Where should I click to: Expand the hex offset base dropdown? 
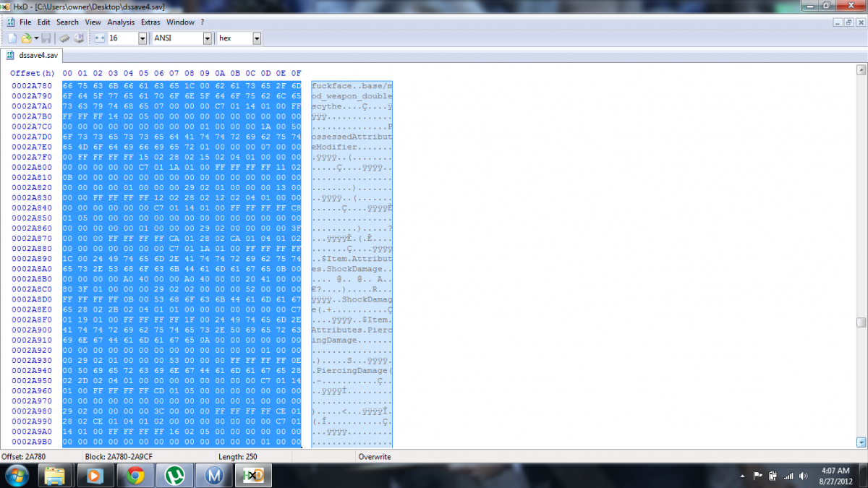pyautogui.click(x=256, y=38)
